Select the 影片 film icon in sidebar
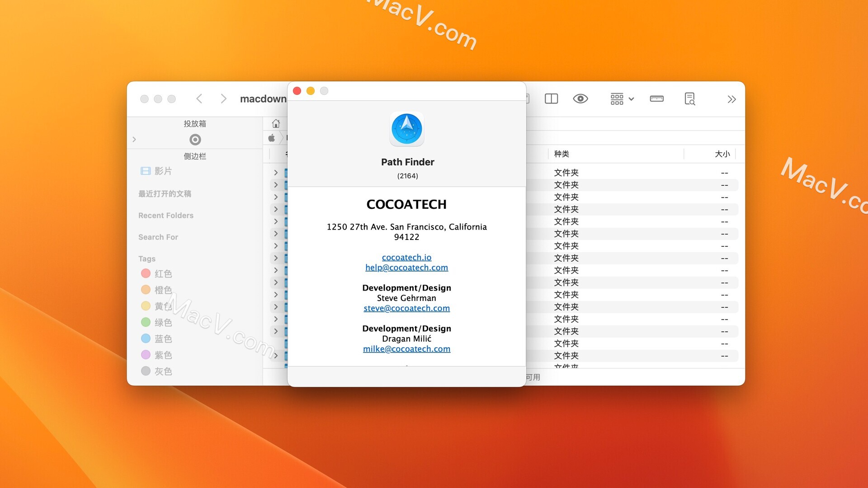The width and height of the screenshot is (868, 488). point(146,171)
